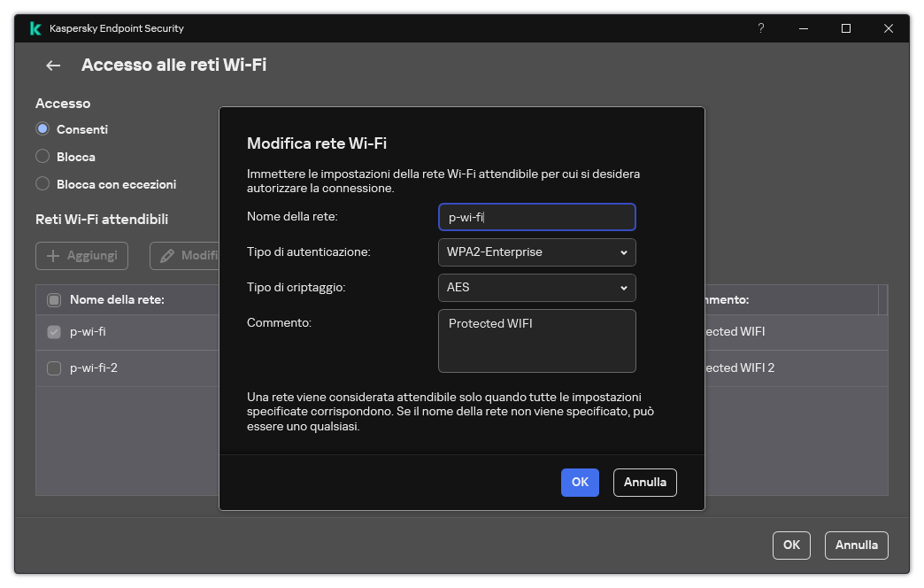The width and height of the screenshot is (924, 588).
Task: Open the AES encryption dropdown
Action: (536, 288)
